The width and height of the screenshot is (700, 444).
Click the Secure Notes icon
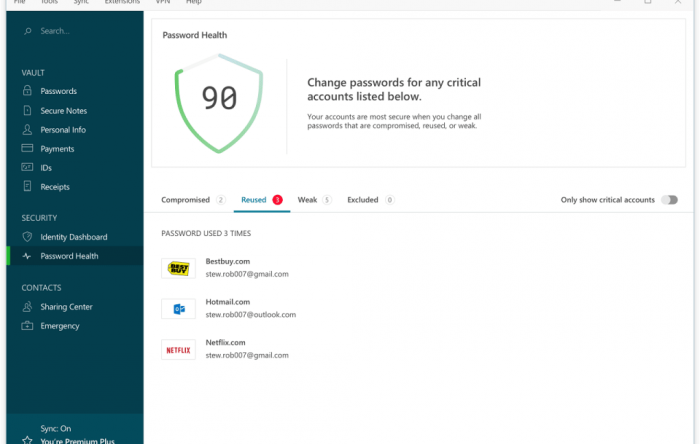click(27, 110)
